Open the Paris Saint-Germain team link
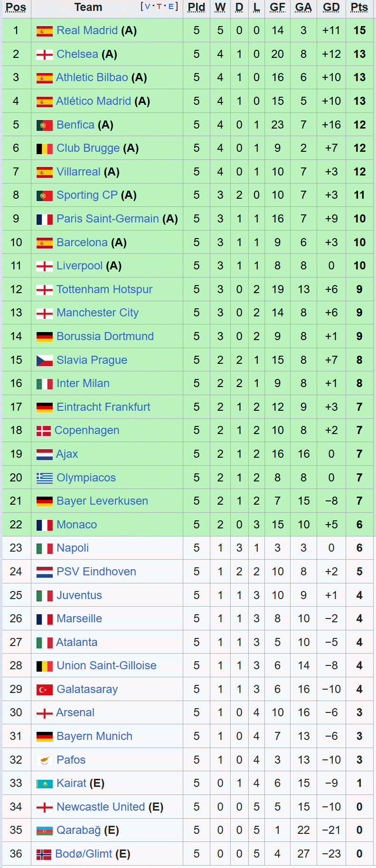Viewport: 376px width, 868px height. coord(107,219)
